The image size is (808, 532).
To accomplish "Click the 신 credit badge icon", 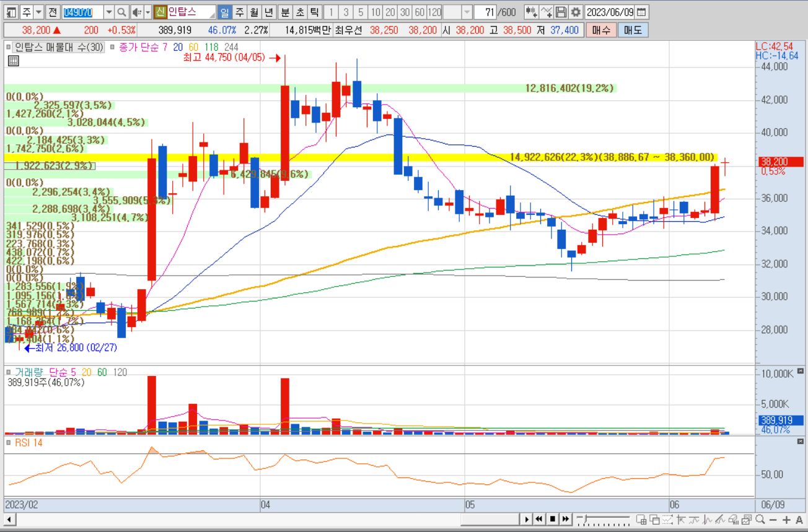I will tap(160, 12).
